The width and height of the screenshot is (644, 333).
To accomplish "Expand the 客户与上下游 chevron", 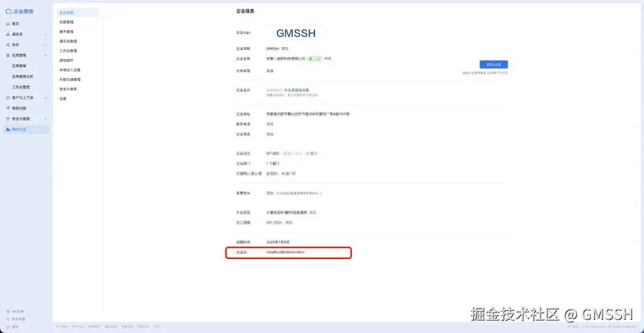I will pyautogui.click(x=45, y=97).
